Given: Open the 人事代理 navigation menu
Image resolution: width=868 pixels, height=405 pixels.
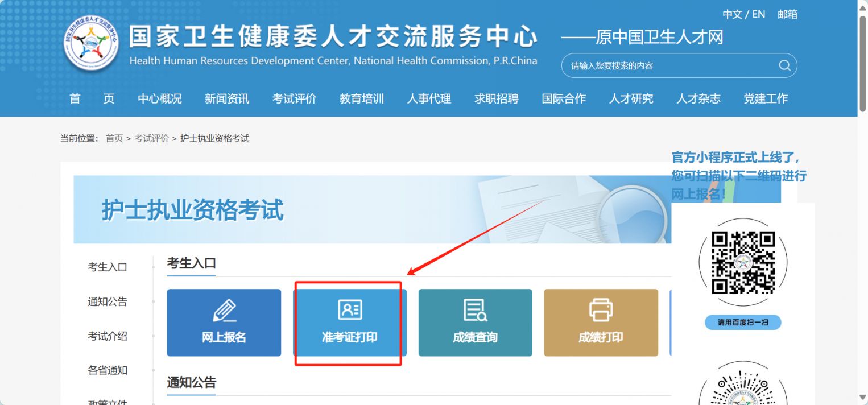Looking at the screenshot, I should click(429, 98).
